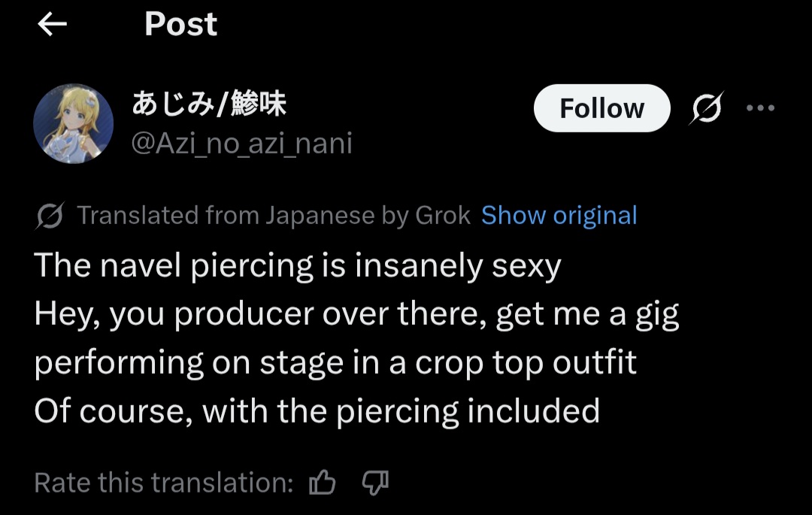The image size is (812, 515).
Task: Click the line starting 'Hey, you producer'
Action: click(x=356, y=314)
